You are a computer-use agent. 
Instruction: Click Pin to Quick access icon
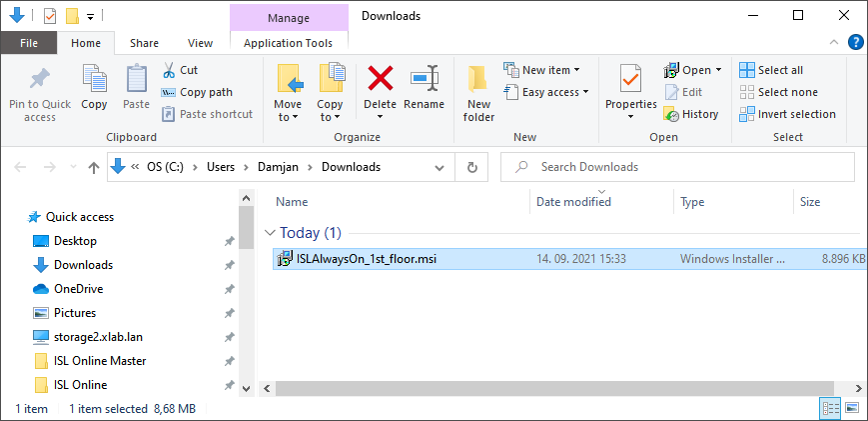pyautogui.click(x=40, y=79)
